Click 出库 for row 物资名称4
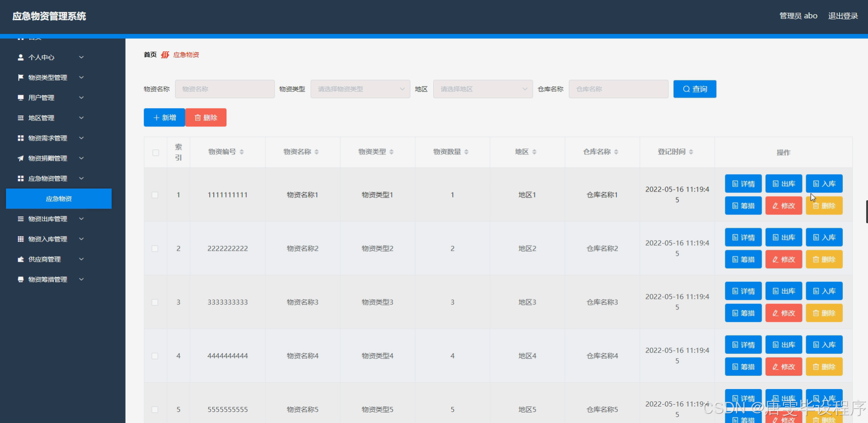 point(784,345)
